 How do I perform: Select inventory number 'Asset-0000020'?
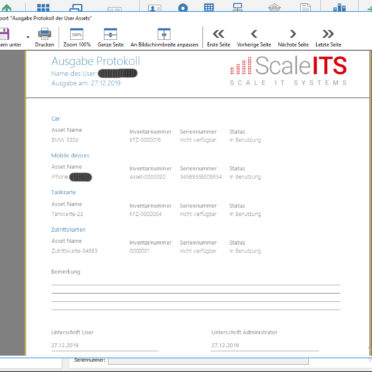pyautogui.click(x=147, y=177)
